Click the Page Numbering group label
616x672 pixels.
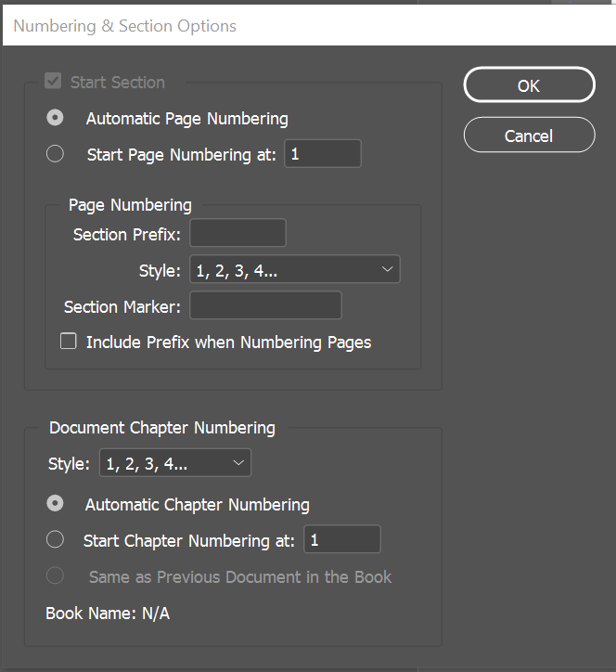tap(130, 205)
